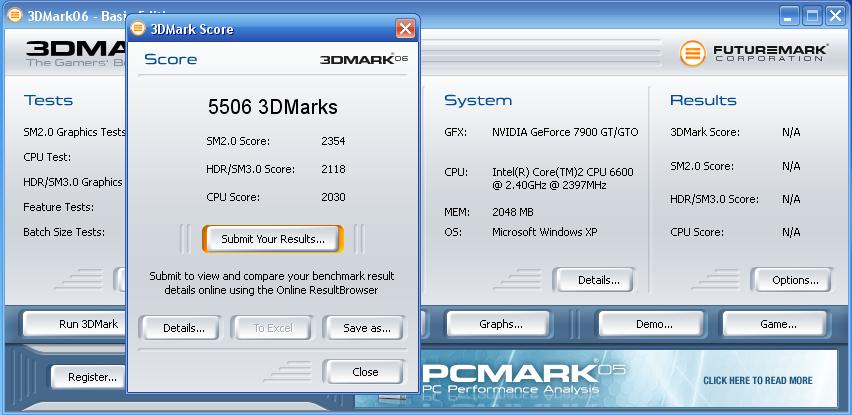The height and width of the screenshot is (415, 852).
Task: Click the 3DMark06 main window title icon
Action: (15, 15)
